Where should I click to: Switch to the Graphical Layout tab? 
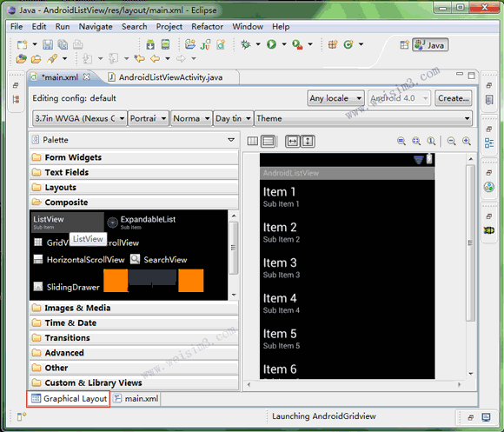coord(69,399)
